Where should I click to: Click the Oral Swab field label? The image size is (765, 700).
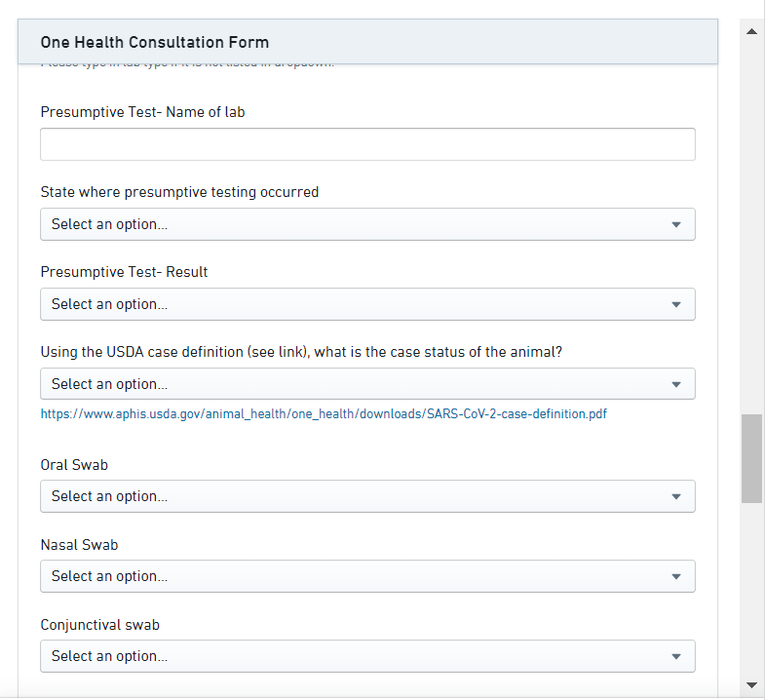tap(74, 465)
